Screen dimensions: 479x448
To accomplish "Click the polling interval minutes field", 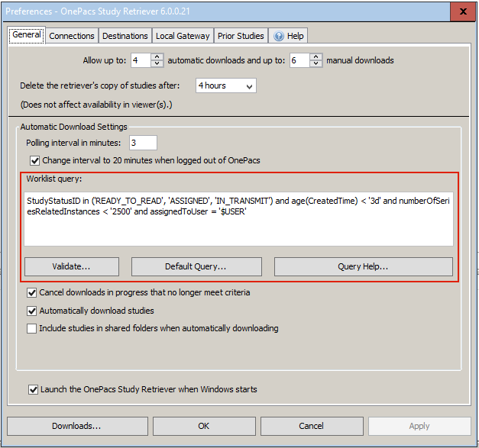I will (x=143, y=143).
